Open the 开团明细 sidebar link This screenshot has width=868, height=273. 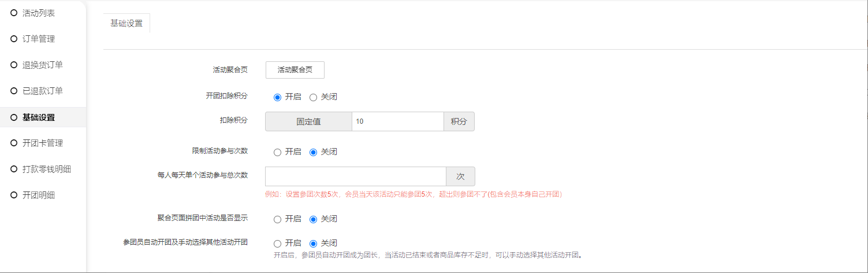[39, 195]
